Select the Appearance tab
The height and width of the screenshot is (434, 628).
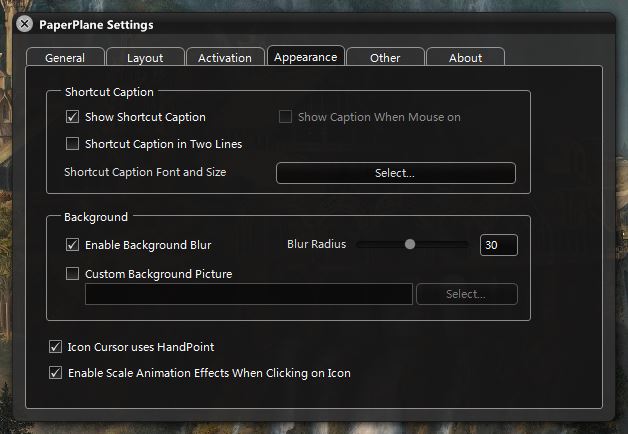click(306, 56)
